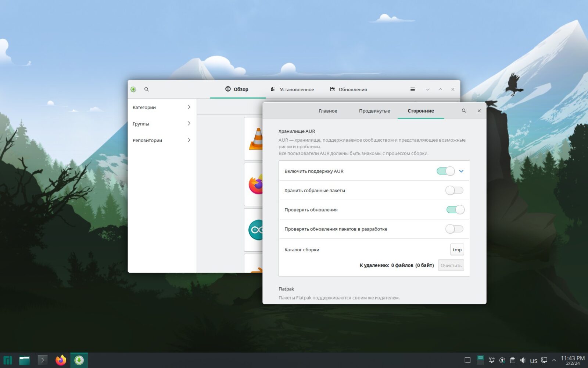The width and height of the screenshot is (588, 368).
Task: Click the Очистить cache button
Action: point(451,265)
